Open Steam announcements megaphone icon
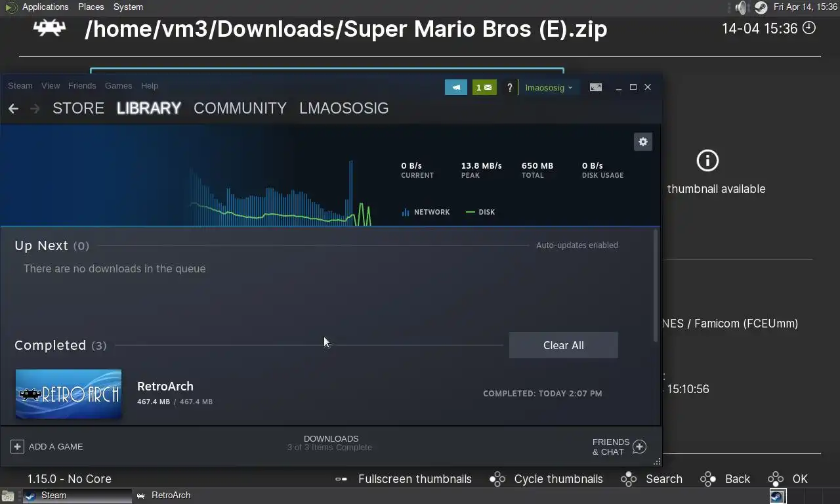 [456, 87]
